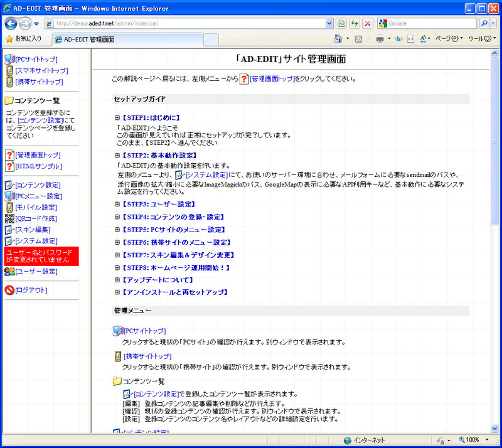The width and height of the screenshot is (502, 448).
Task: Click the QR code icon beside QRコード作成
Action: (9, 219)
